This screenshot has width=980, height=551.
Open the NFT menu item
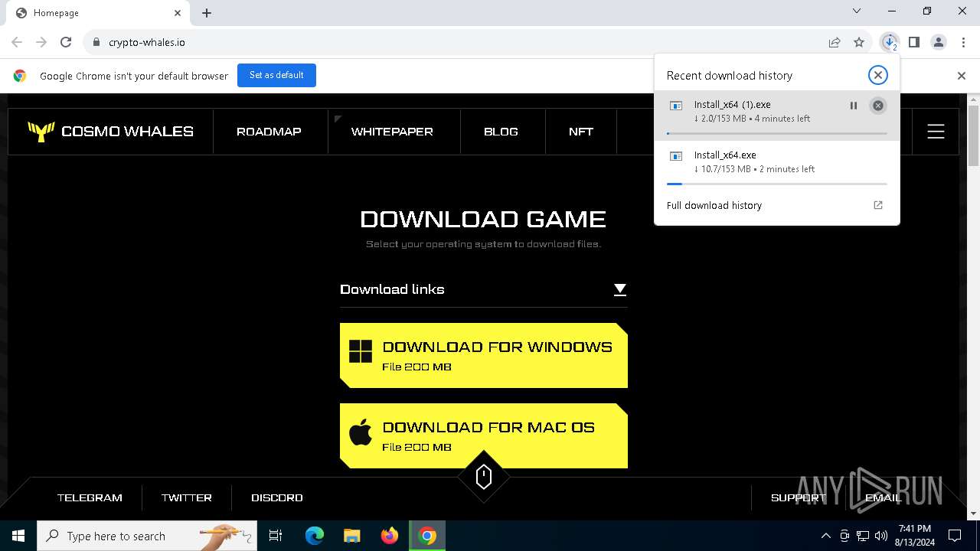(581, 132)
